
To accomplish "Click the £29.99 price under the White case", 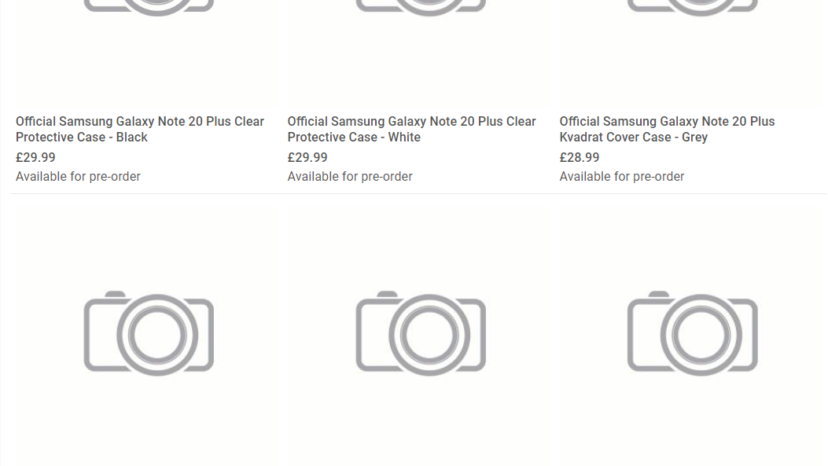I will (x=308, y=157).
